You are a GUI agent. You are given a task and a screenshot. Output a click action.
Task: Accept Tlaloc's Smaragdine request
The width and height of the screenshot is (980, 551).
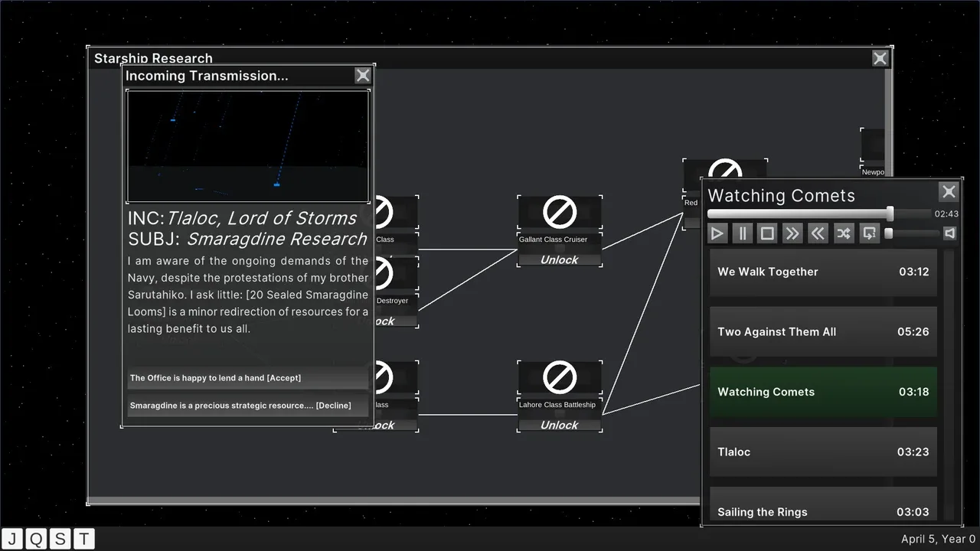point(247,378)
